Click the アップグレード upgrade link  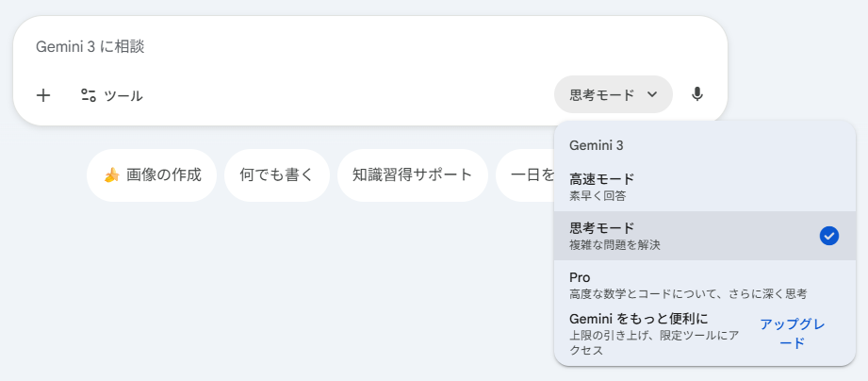pyautogui.click(x=793, y=334)
